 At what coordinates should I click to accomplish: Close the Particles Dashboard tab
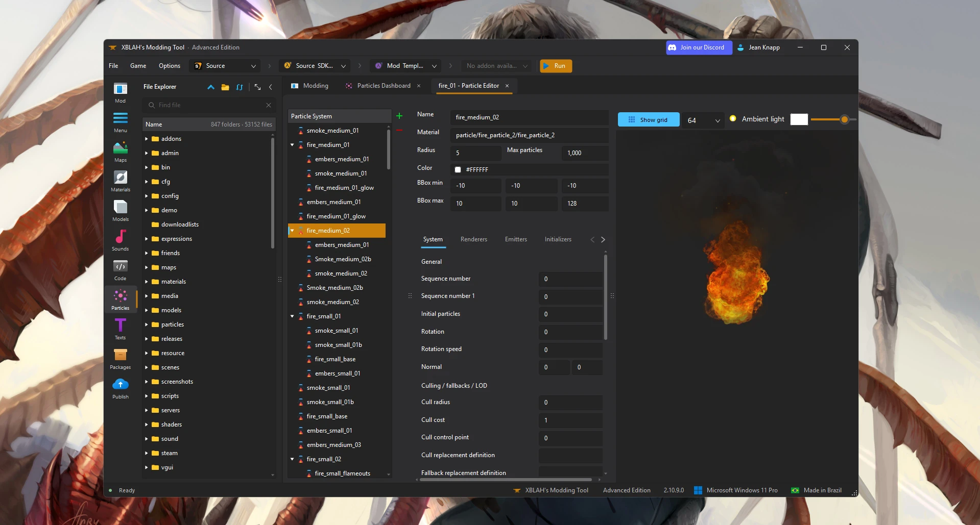(419, 86)
